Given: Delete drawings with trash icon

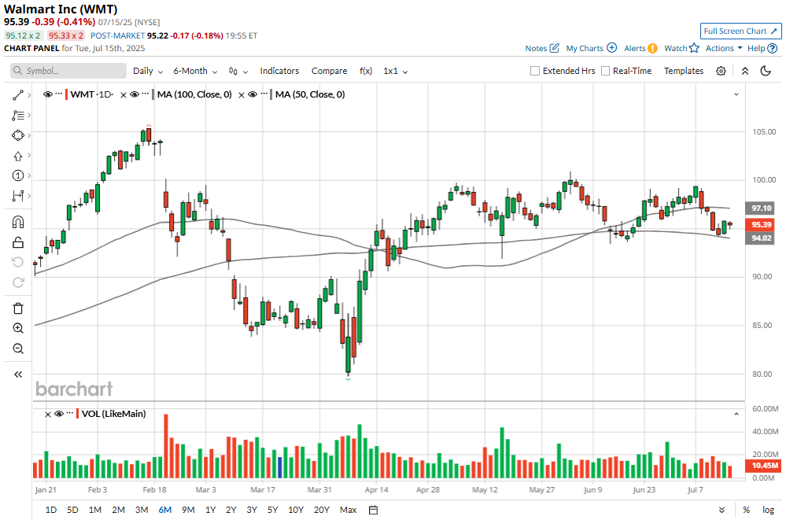Looking at the screenshot, I should click(x=18, y=308).
